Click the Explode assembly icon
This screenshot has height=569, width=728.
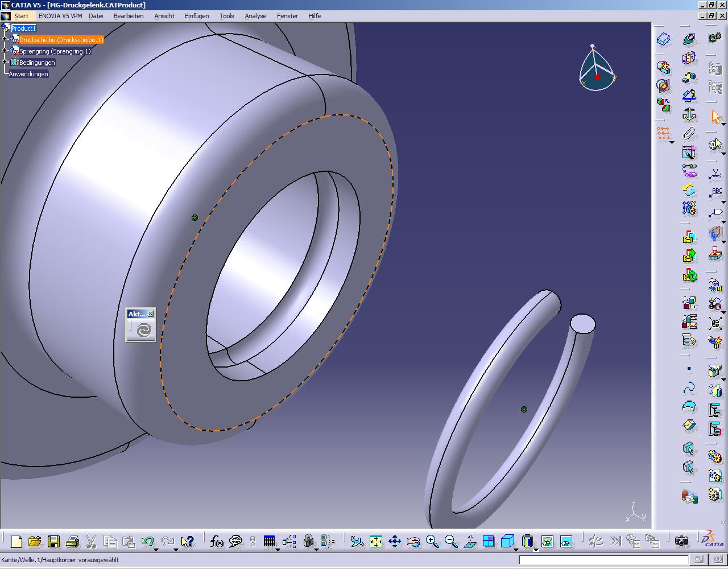[715, 324]
